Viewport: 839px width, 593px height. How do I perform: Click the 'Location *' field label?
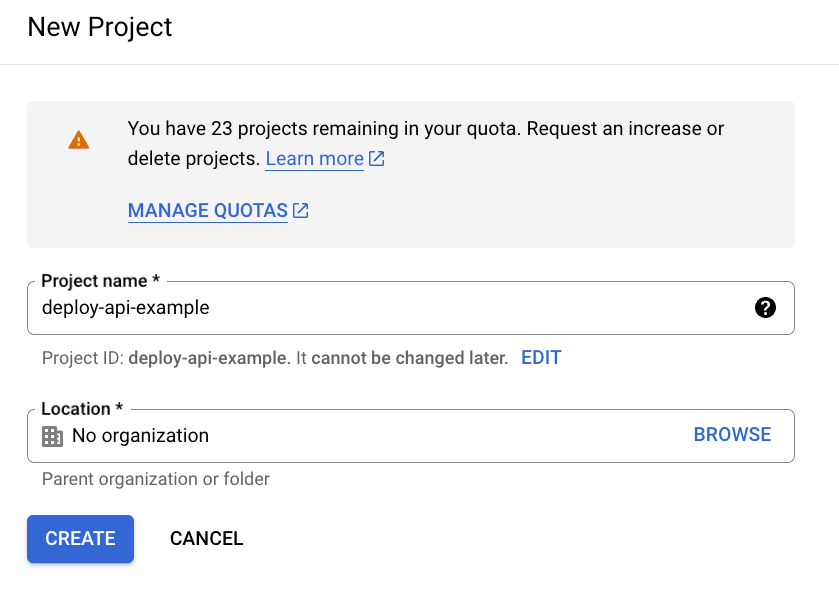coord(82,409)
